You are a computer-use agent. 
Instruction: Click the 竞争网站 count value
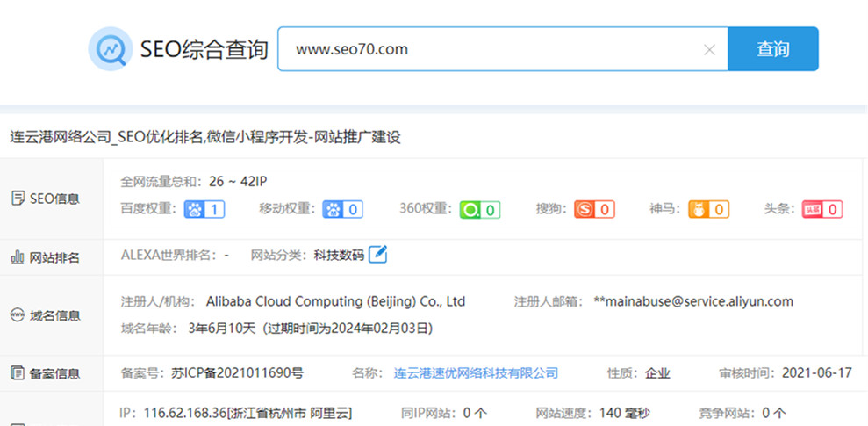773,413
